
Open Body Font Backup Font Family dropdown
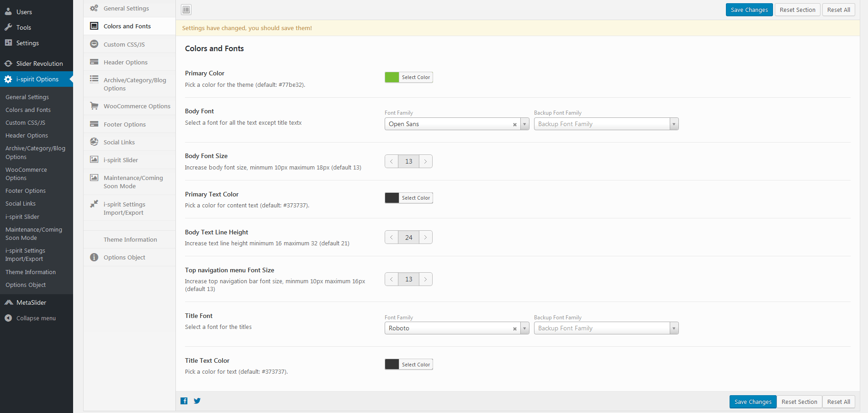pos(606,124)
